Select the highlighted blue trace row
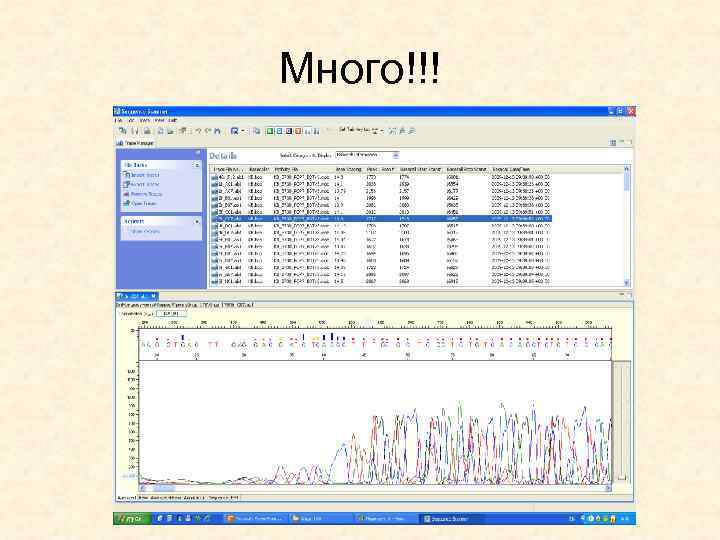 point(381,219)
